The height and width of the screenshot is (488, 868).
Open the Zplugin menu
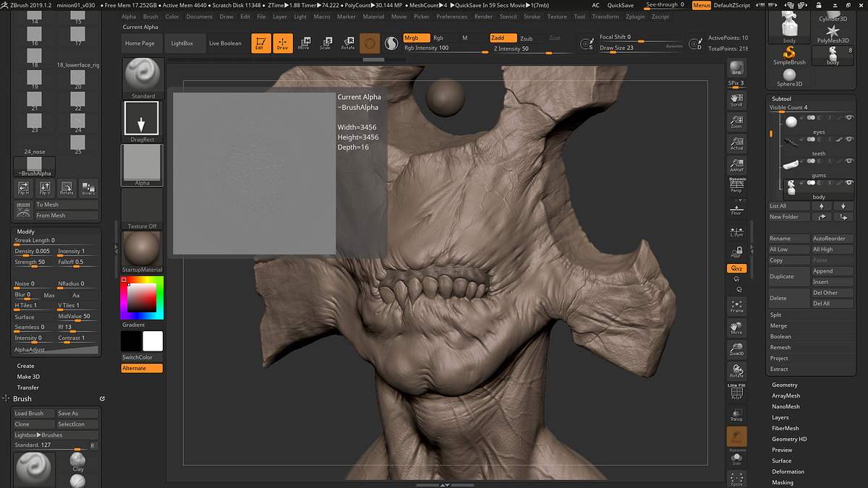635,17
